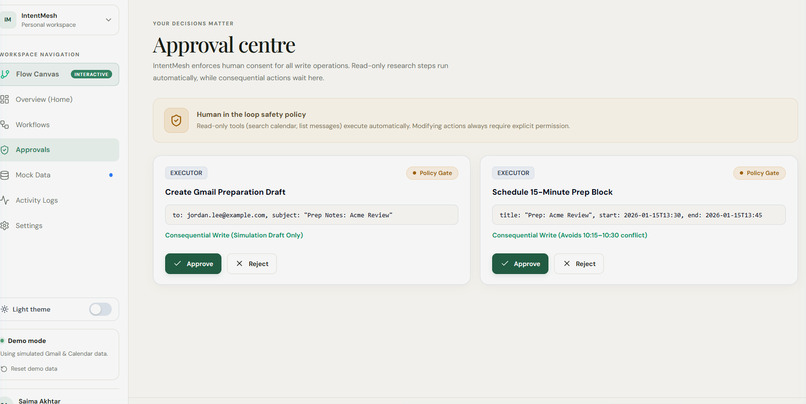Viewport: 806px width, 404px height.
Task: Click the 'Create Gmail Preparation Draft' title
Action: (x=225, y=192)
